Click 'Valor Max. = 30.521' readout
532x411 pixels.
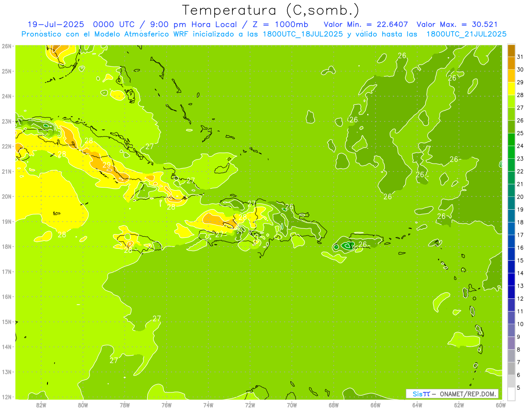coord(457,24)
